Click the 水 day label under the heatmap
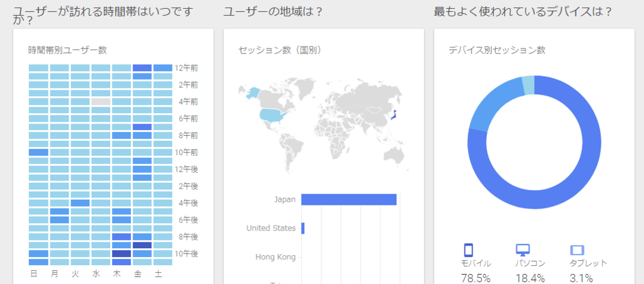Image resolution: width=644 pixels, height=284 pixels. [x=96, y=273]
